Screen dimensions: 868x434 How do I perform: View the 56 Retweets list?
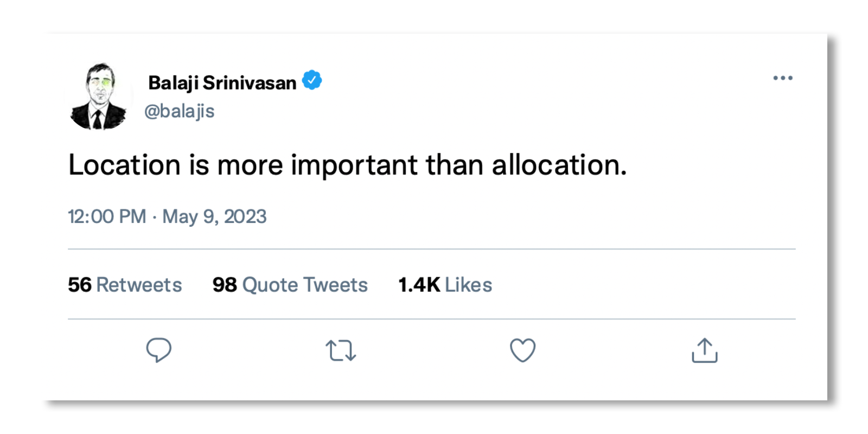[x=125, y=285]
